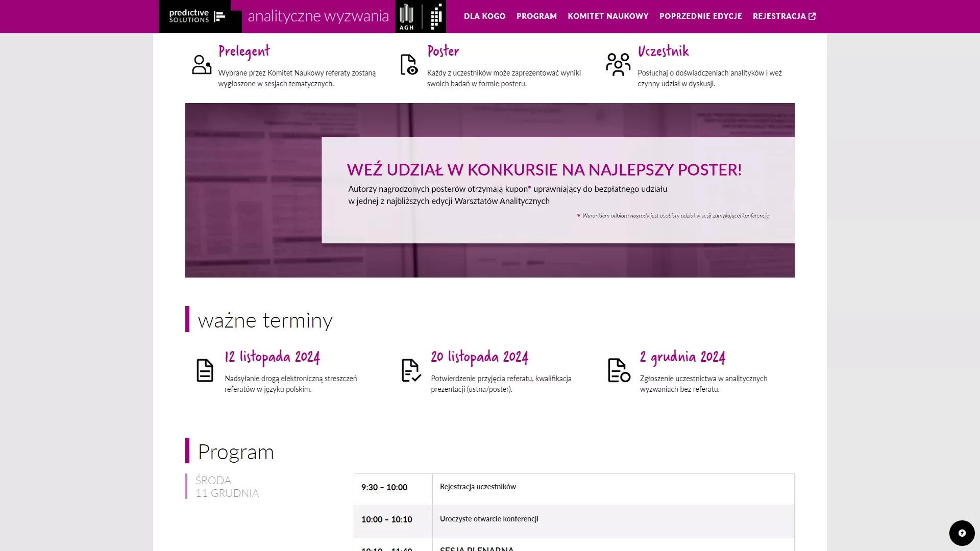
Task: Click the Zgłoszenie uczestnictwa description text
Action: tap(703, 384)
